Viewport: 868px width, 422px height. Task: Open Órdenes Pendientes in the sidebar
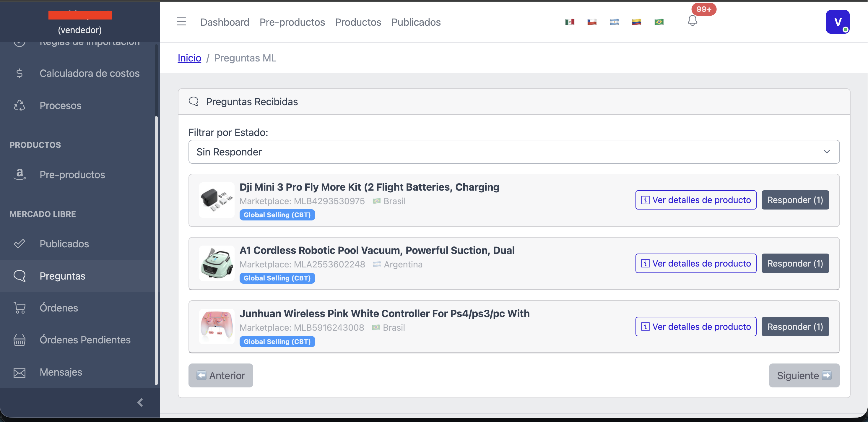pos(85,340)
